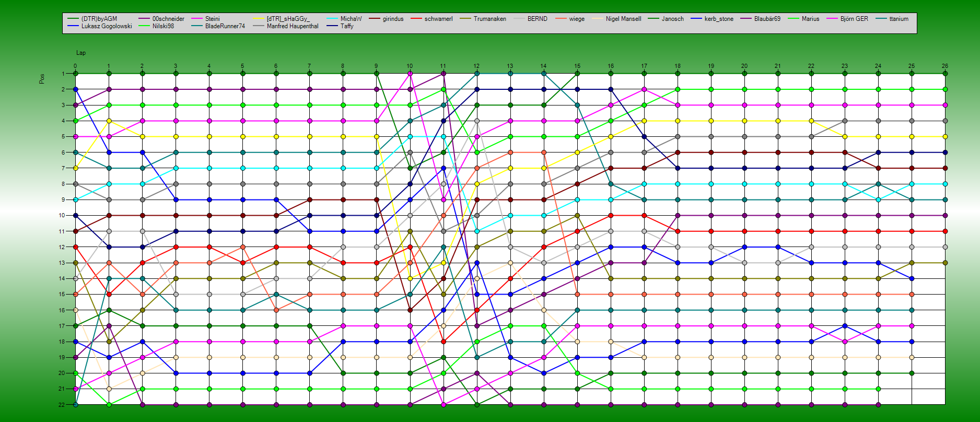Image resolution: width=980 pixels, height=422 pixels.
Task: Click the blue marker at lap 0, position 2
Action: [76, 89]
